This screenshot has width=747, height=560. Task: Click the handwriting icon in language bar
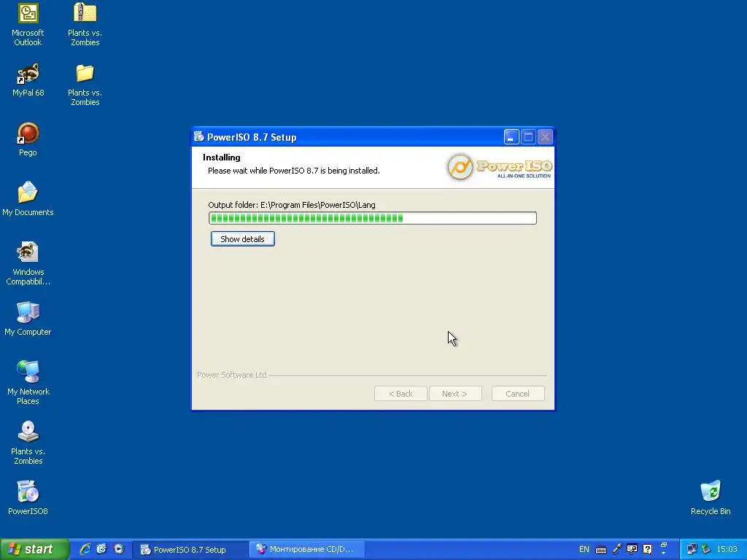click(x=632, y=549)
